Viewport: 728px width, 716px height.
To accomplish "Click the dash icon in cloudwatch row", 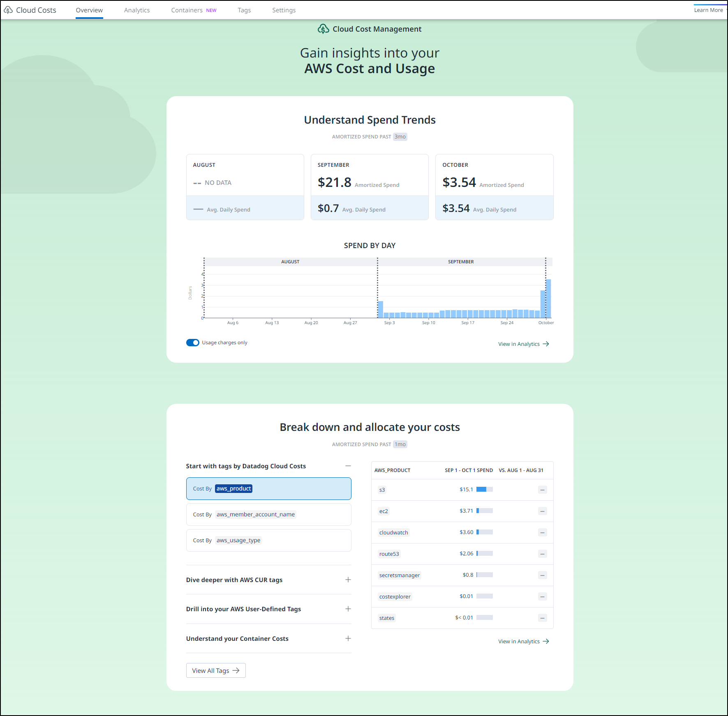I will coord(543,533).
